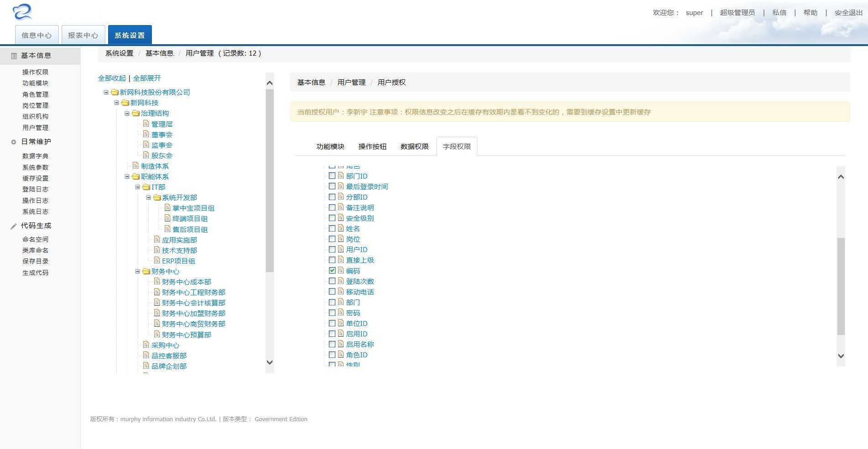Click the gear icon beside 日常维护
The height and width of the screenshot is (449, 868).
(14, 142)
